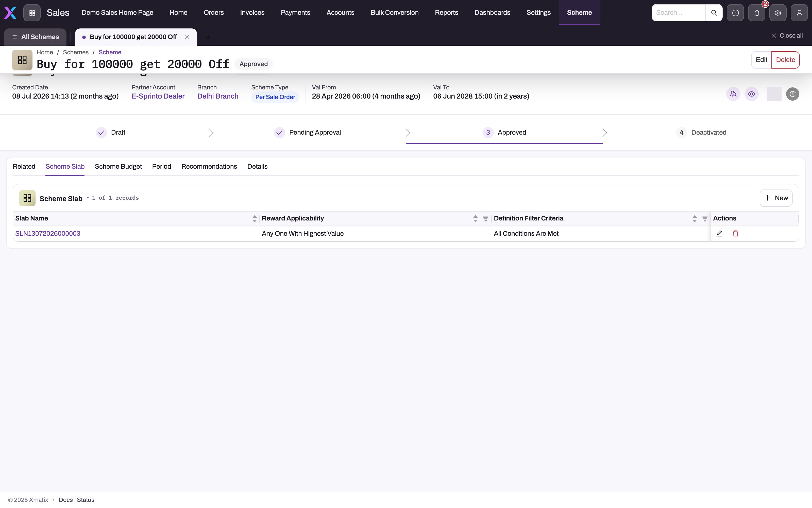Close the Buy for 100000 tab
812x508 pixels.
(x=187, y=37)
